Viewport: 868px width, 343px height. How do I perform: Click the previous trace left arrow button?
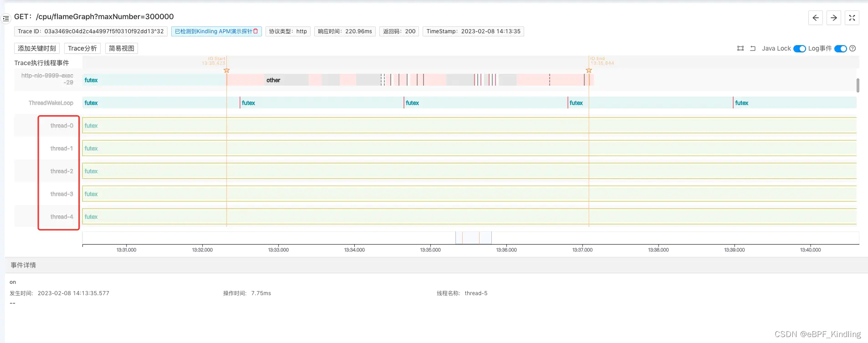815,18
